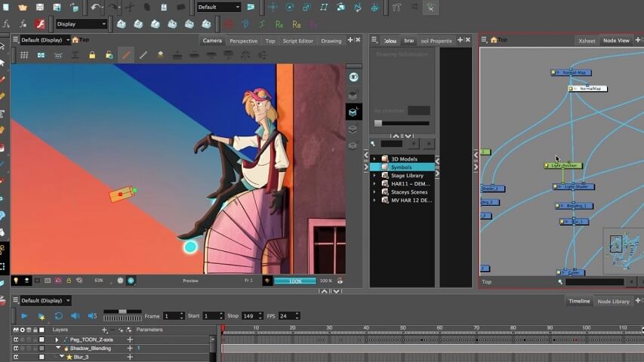This screenshot has height=362, width=644.
Task: Click the Add Layer plus icon in Layers header
Action: tap(104, 330)
